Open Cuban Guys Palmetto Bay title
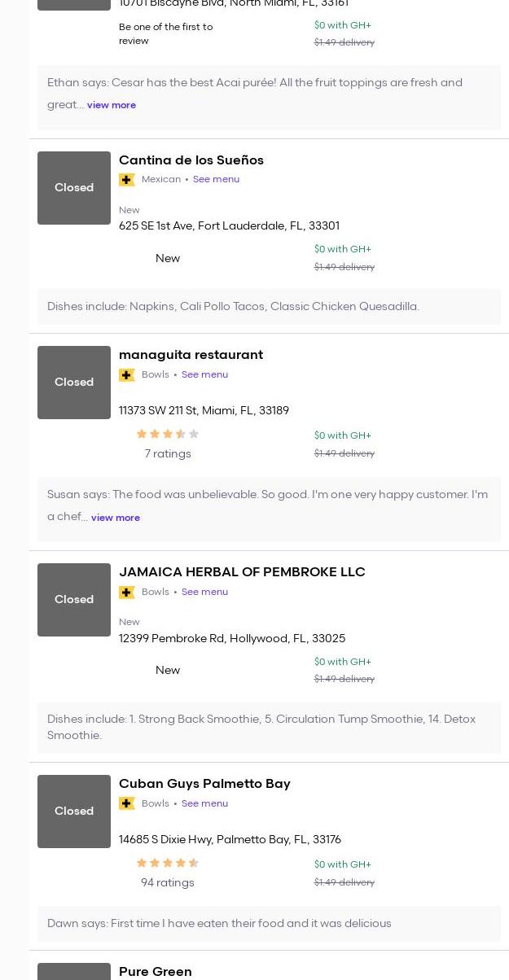The width and height of the screenshot is (509, 980). pos(204,784)
